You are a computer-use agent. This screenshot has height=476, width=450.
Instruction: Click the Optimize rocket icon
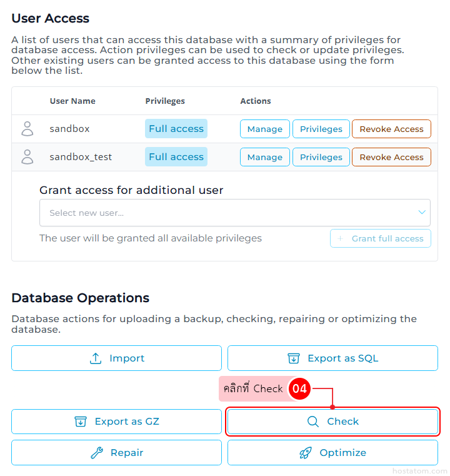306,453
